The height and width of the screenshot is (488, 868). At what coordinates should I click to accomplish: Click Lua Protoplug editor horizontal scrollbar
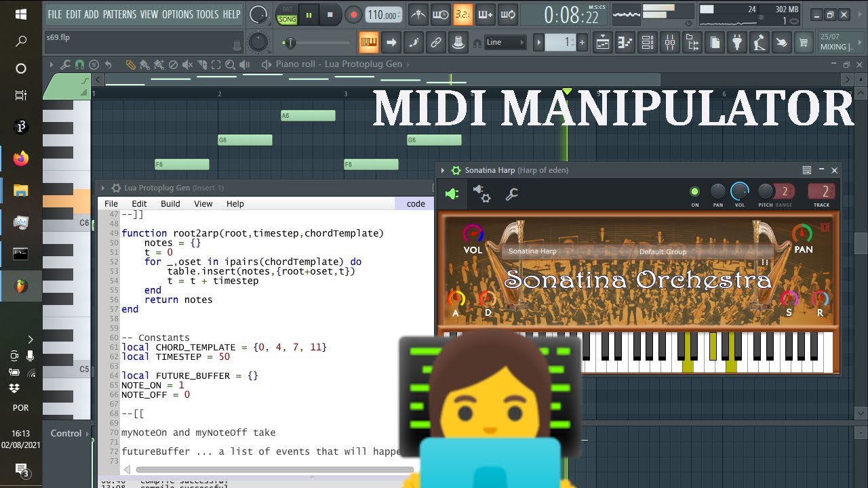[275, 469]
